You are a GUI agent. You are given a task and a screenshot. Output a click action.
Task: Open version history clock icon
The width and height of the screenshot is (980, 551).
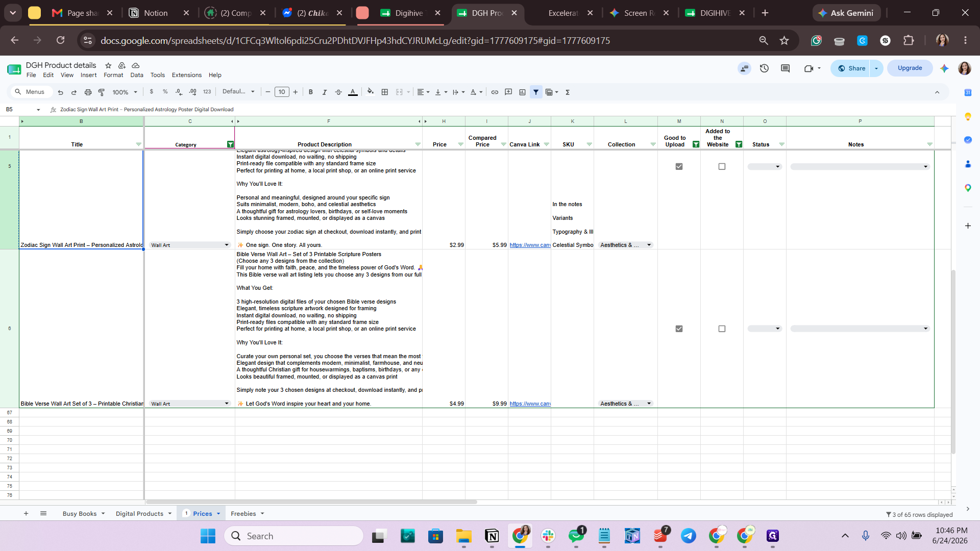click(764, 68)
